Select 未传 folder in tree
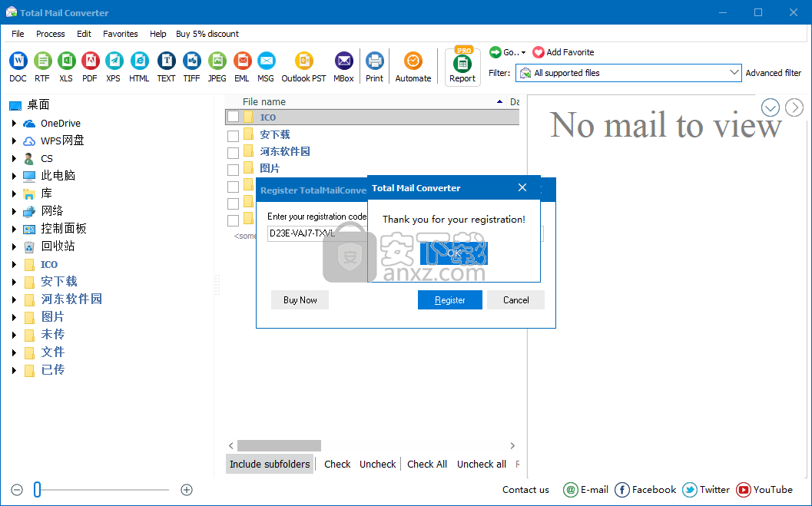 tap(52, 334)
